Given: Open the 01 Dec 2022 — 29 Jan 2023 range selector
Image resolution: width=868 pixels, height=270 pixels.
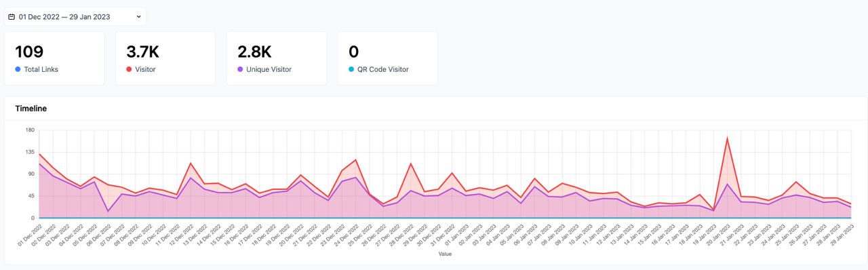Looking at the screenshot, I should click(x=75, y=16).
